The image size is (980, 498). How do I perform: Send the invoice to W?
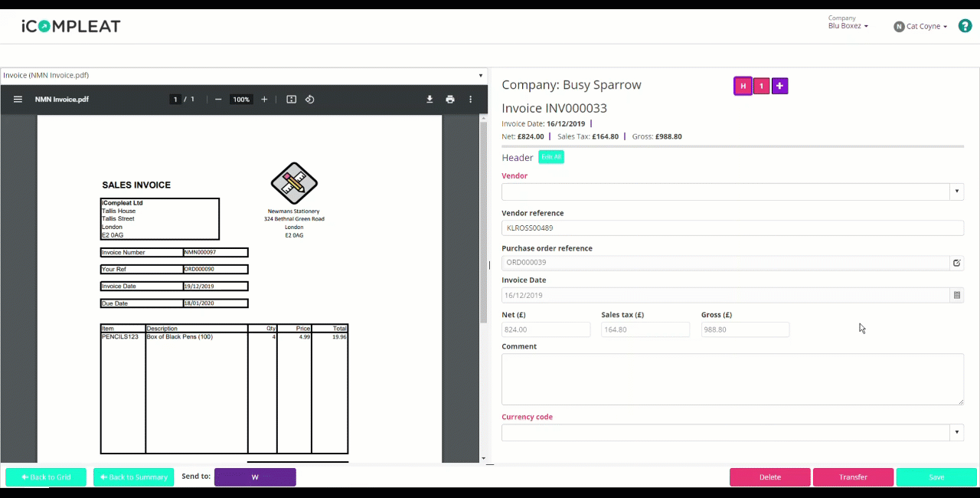[255, 477]
